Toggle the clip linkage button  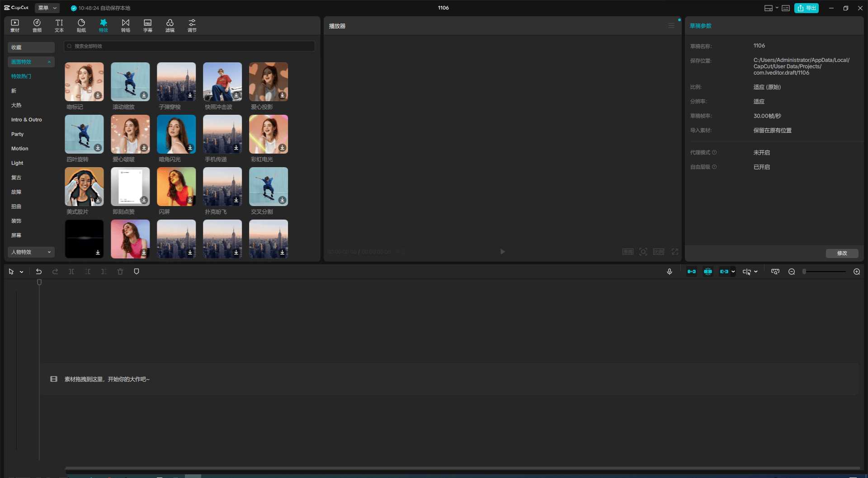pos(724,272)
